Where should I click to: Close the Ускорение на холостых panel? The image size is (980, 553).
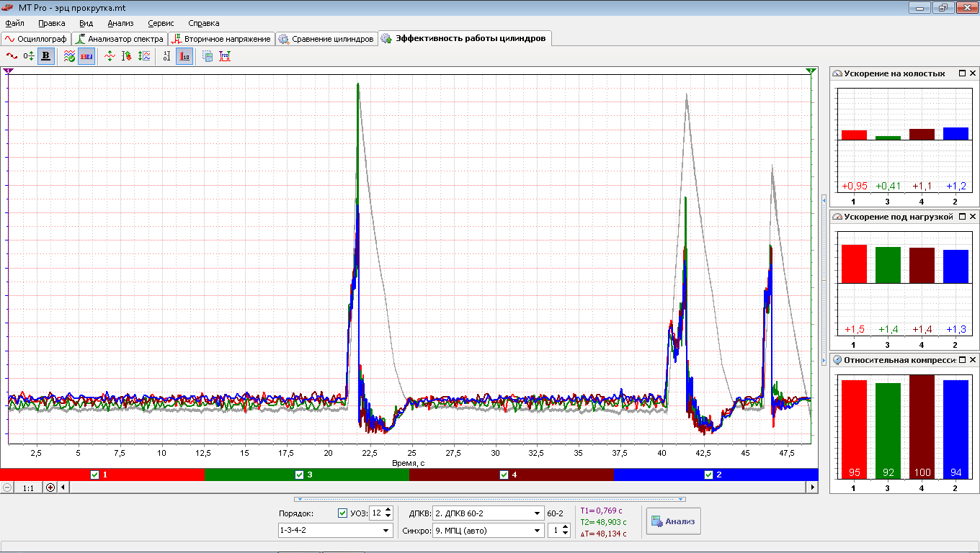coord(972,73)
